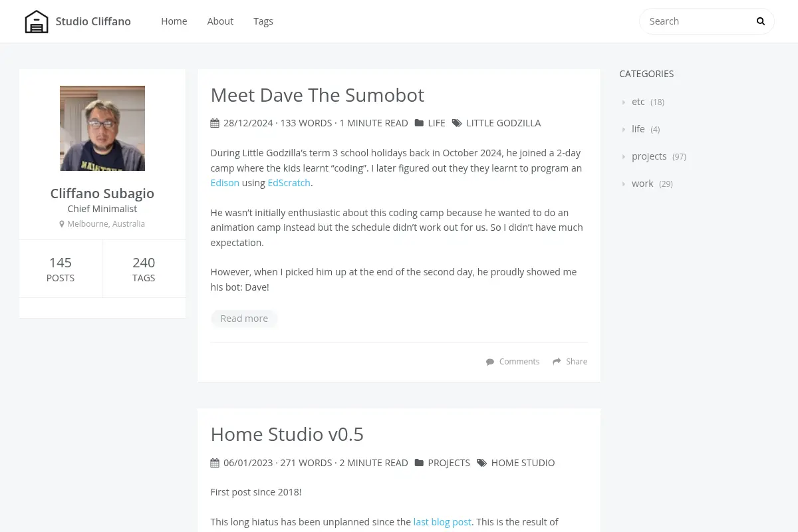Click the arrow beside projects category
This screenshot has height=532, width=798.
point(624,157)
